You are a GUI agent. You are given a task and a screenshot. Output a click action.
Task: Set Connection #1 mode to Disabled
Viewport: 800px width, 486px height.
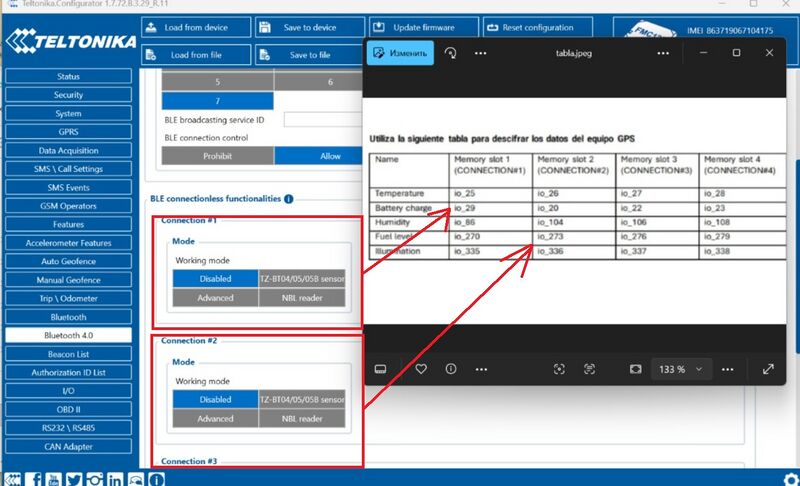[215, 279]
